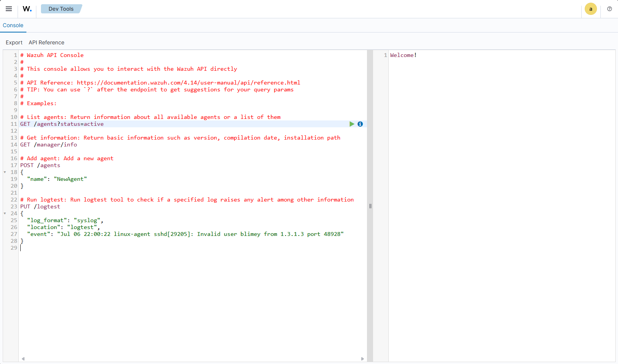
Task: Collapse the PUT /logtest JSON body fold
Action: tap(5, 213)
